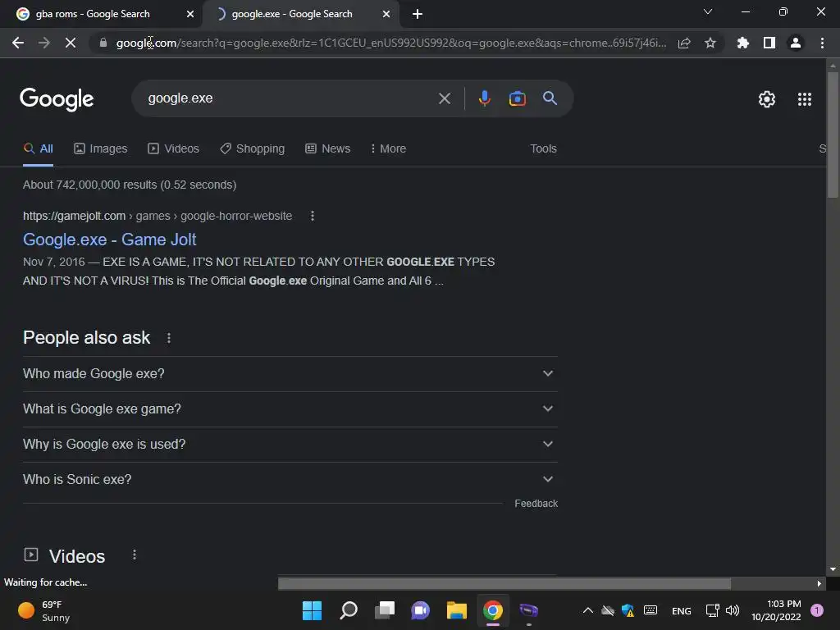Search by image with the camera icon
Viewport: 840px width, 630px height.
(x=517, y=98)
